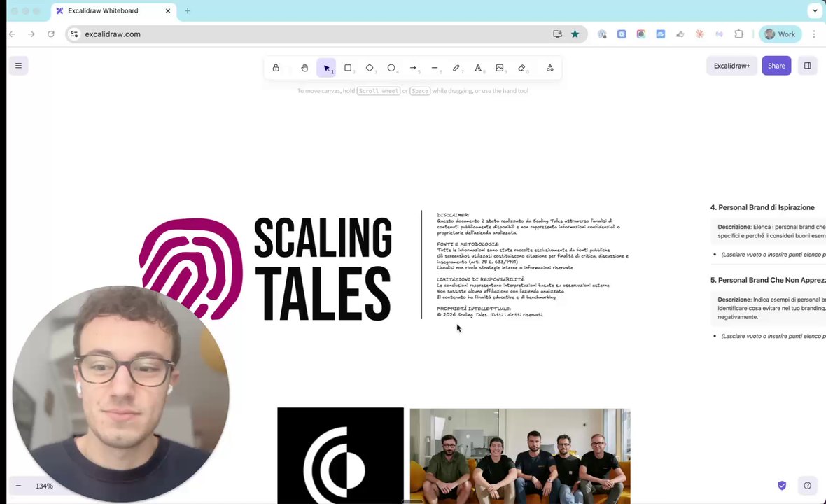Image resolution: width=826 pixels, height=504 pixels.
Task: Click the install app icon in address bar
Action: (557, 34)
